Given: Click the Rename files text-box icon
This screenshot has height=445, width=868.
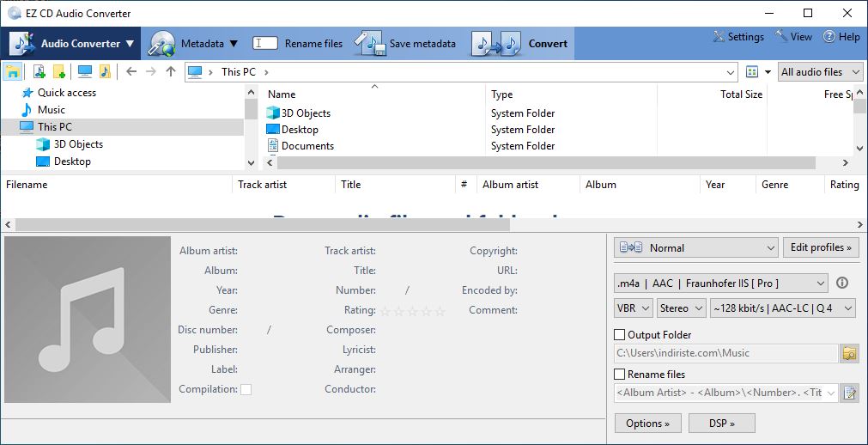Looking at the screenshot, I should click(264, 43).
